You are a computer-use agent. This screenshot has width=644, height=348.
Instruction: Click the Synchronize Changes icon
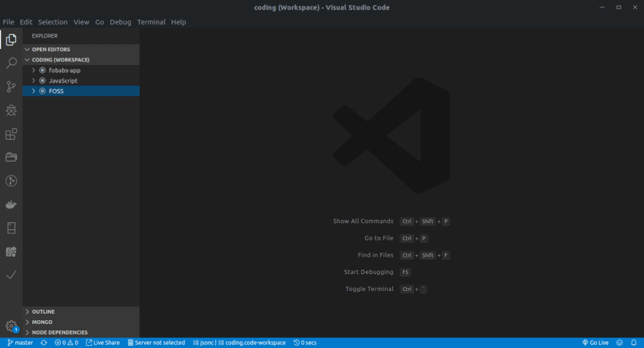44,343
